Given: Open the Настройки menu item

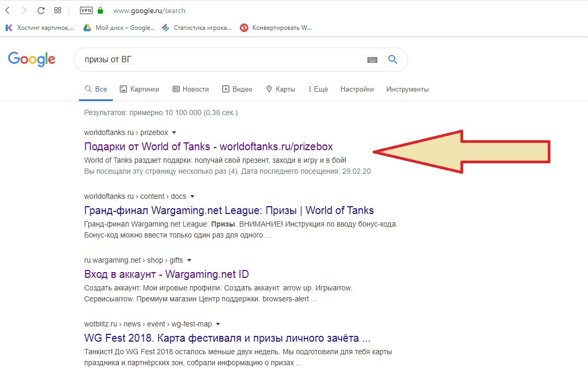Looking at the screenshot, I should pyautogui.click(x=357, y=89).
